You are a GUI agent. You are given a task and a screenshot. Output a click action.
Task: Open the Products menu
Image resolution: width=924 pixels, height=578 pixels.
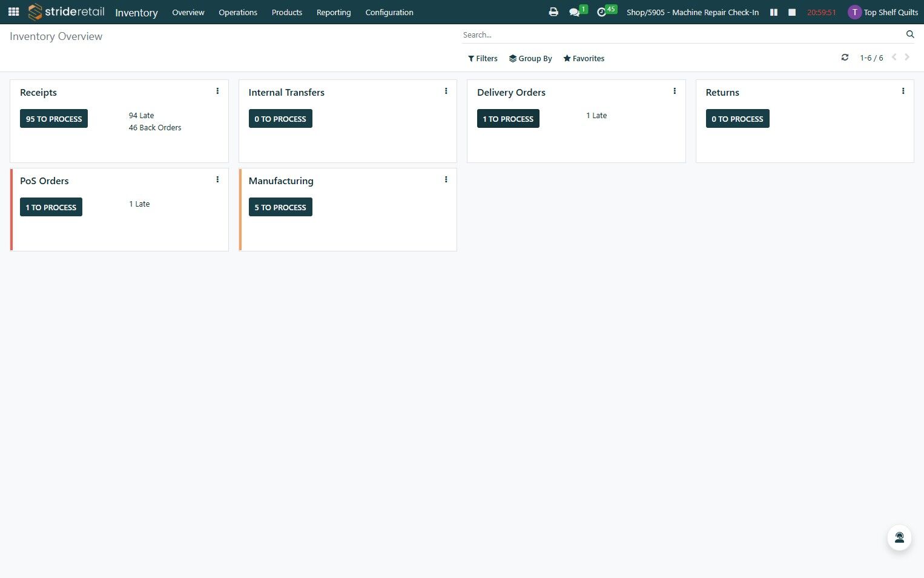(287, 12)
